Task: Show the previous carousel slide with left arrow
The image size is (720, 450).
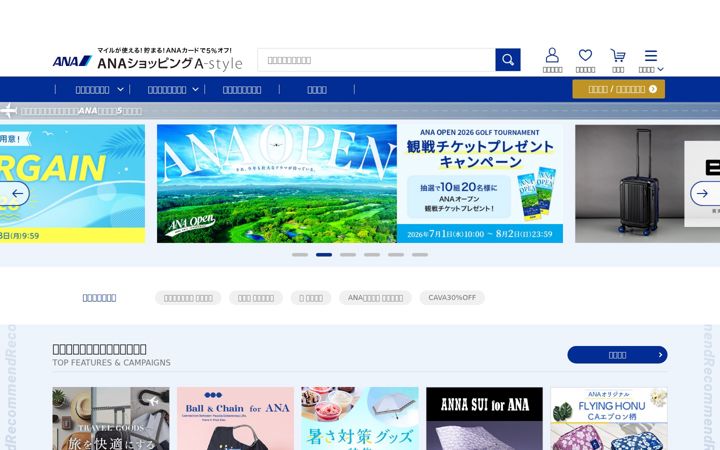Action: click(17, 193)
